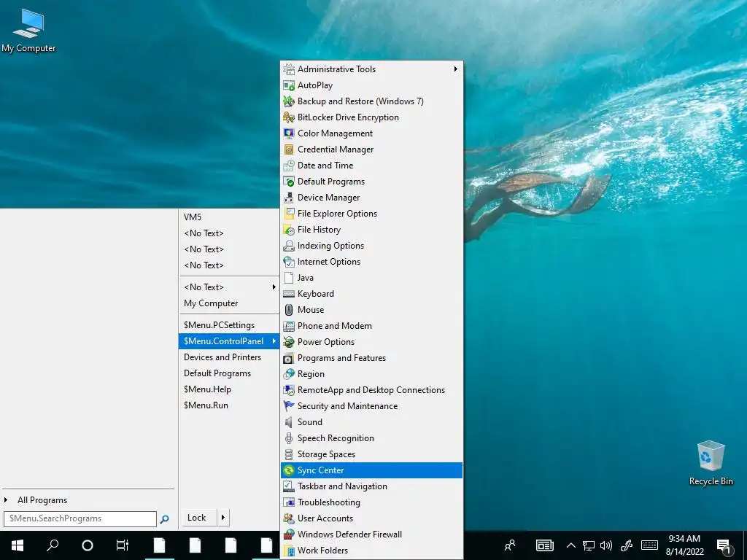
Task: Select My Computer start menu entry
Action: click(228, 303)
